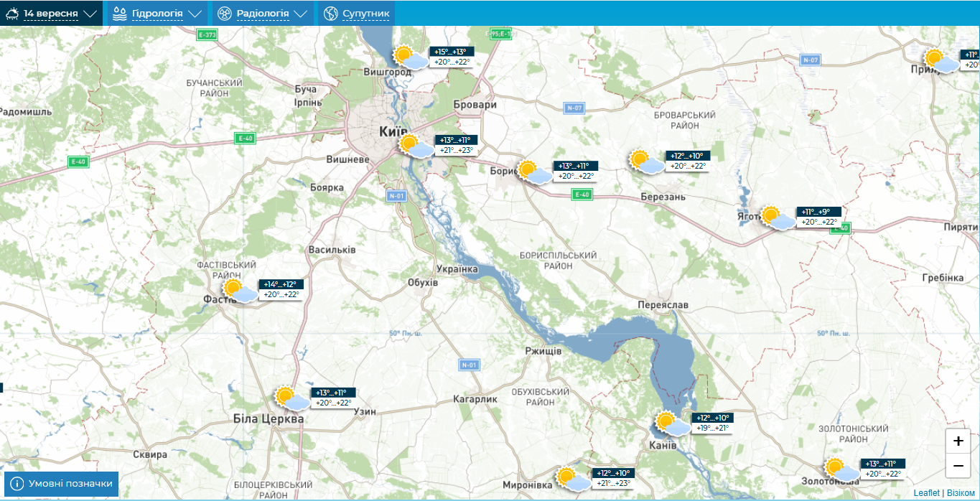The image size is (980, 501).
Task: Zoom in on the map
Action: (958, 441)
